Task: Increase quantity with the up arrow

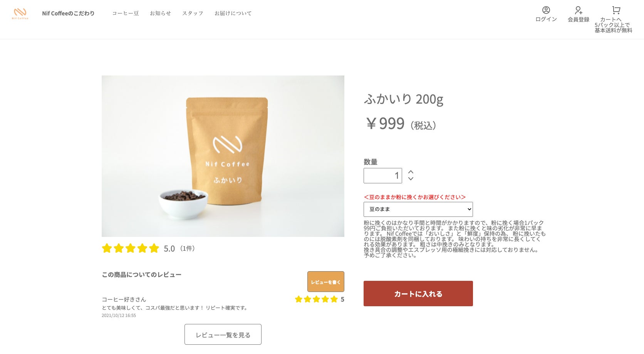Action: (x=411, y=172)
